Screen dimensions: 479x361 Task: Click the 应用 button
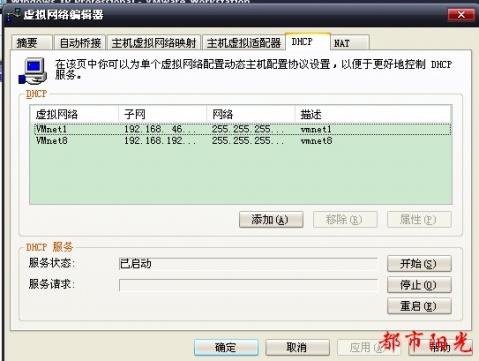click(x=369, y=347)
